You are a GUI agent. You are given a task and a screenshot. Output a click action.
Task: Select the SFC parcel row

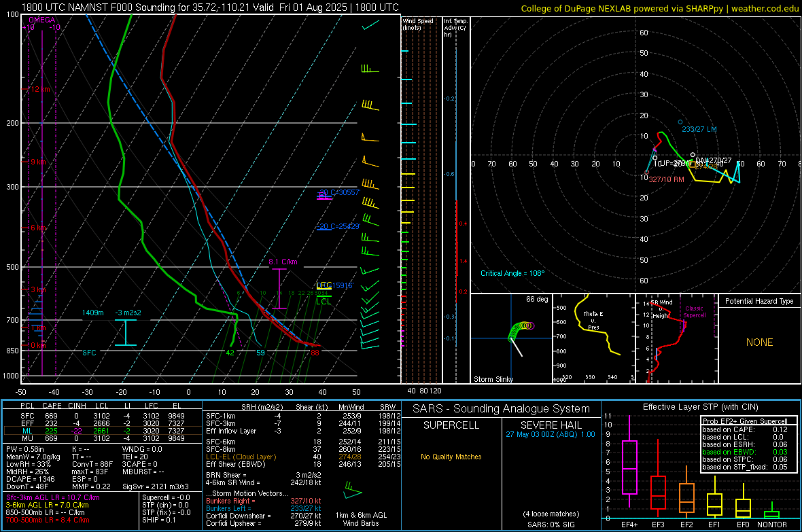(x=103, y=416)
